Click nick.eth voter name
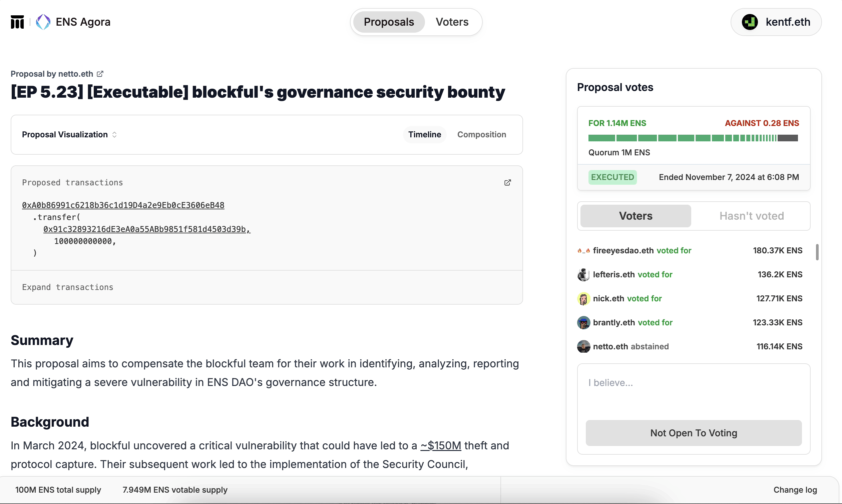The height and width of the screenshot is (504, 842). pyautogui.click(x=608, y=299)
